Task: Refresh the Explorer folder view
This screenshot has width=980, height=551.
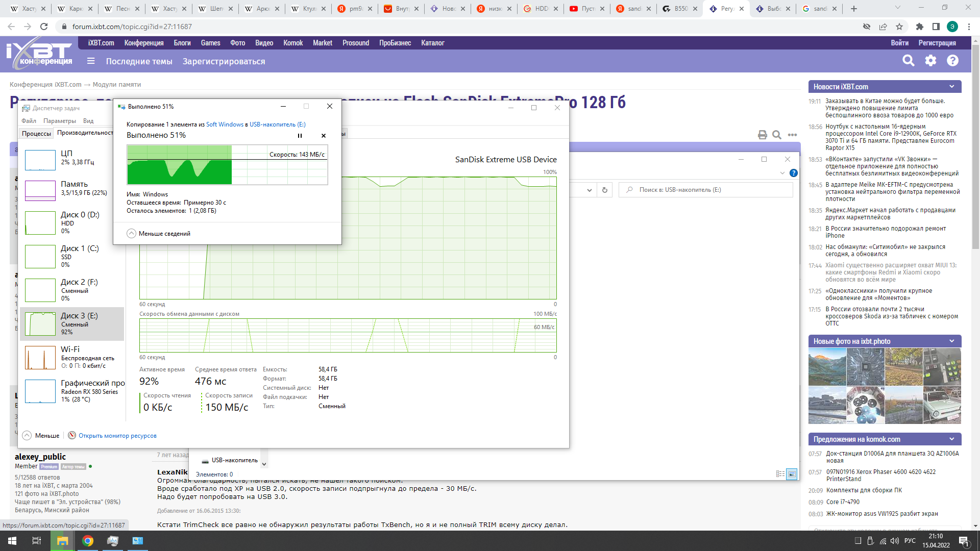Action: coord(605,190)
